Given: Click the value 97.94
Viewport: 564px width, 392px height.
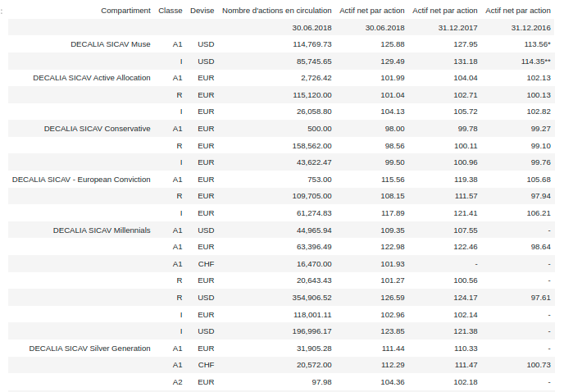Looking at the screenshot, I should [540, 196].
